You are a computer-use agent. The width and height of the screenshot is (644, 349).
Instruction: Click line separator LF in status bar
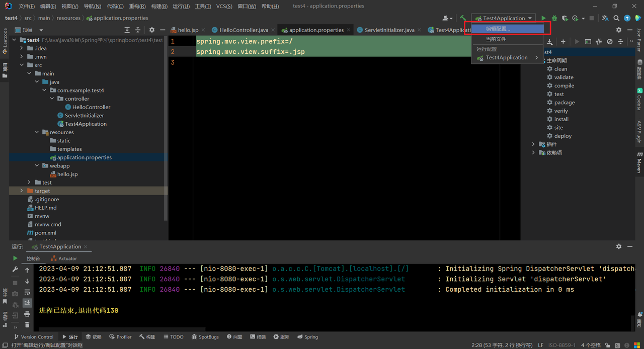click(x=541, y=345)
